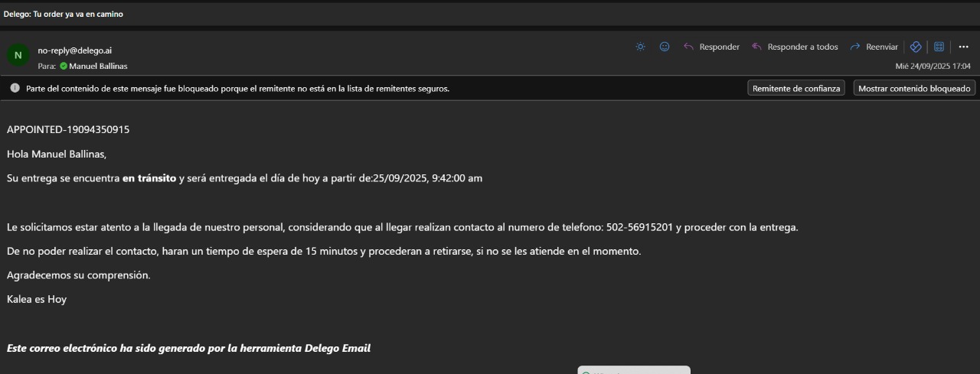The image size is (980, 374).
Task: Click the recipient name Manuel Ballinas
Action: point(98,67)
